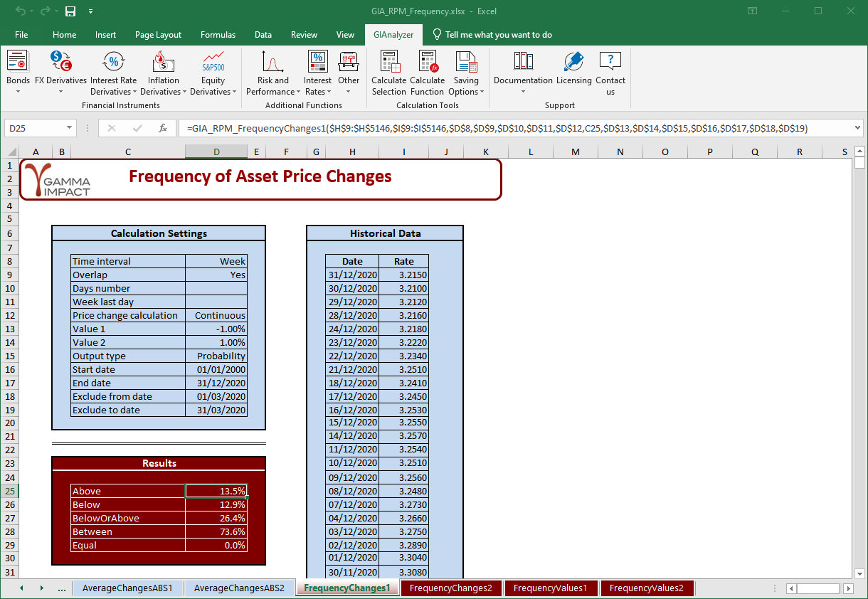Switch to the Review tab
Image resolution: width=868 pixels, height=599 pixels.
point(305,34)
